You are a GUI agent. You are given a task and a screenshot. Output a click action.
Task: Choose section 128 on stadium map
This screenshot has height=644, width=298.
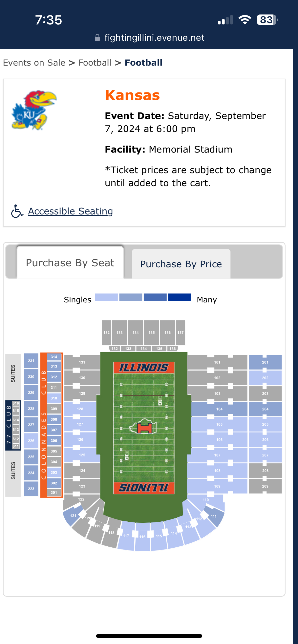coord(80,409)
